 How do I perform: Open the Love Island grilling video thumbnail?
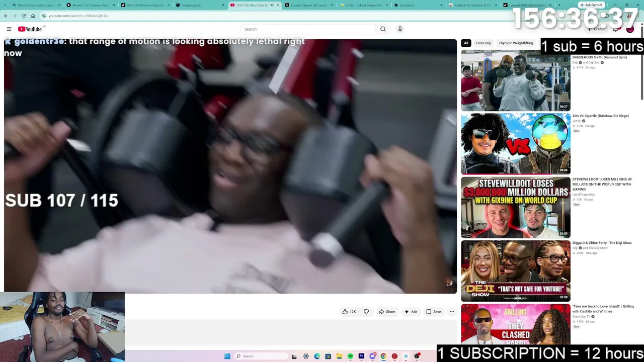click(x=516, y=324)
